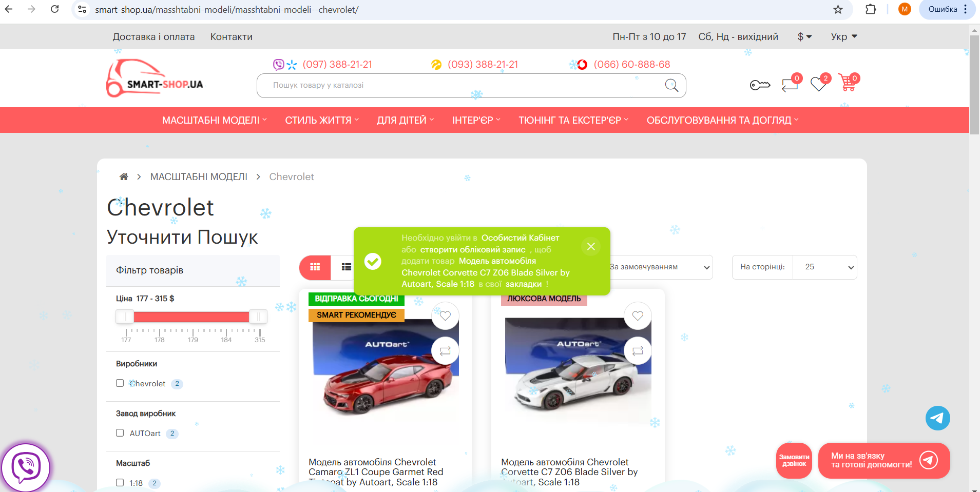980x492 pixels.
Task: Click the (066) 60-888-68 phone number
Action: [632, 64]
